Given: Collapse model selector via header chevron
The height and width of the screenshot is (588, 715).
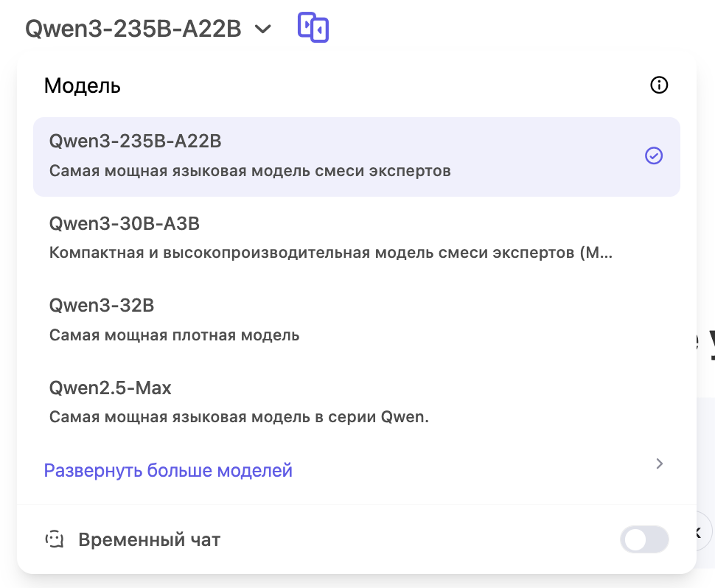Looking at the screenshot, I should pos(262,29).
